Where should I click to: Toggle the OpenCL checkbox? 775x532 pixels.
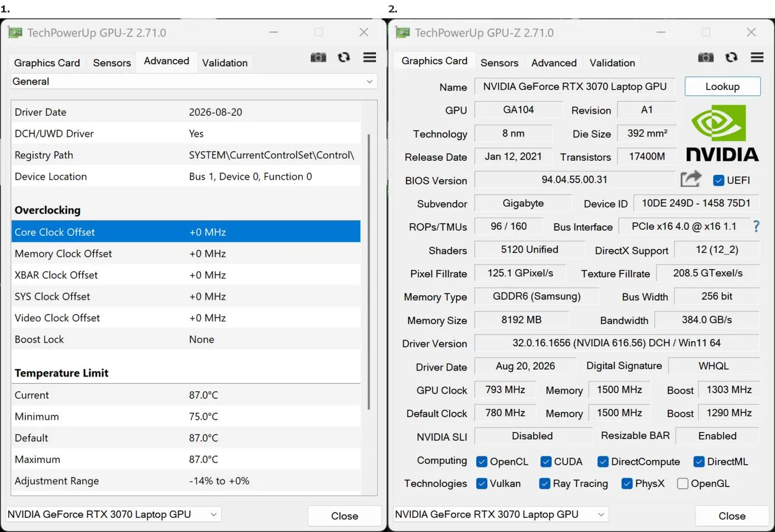[x=482, y=462]
